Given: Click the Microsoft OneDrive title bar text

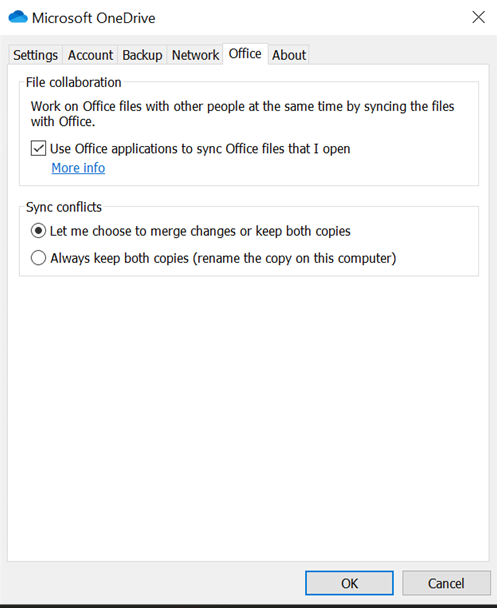Looking at the screenshot, I should [93, 18].
